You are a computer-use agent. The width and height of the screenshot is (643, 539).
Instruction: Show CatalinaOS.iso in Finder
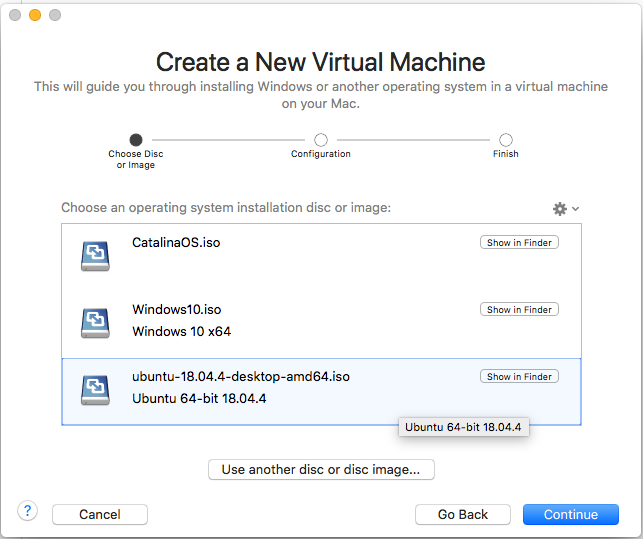click(x=519, y=242)
